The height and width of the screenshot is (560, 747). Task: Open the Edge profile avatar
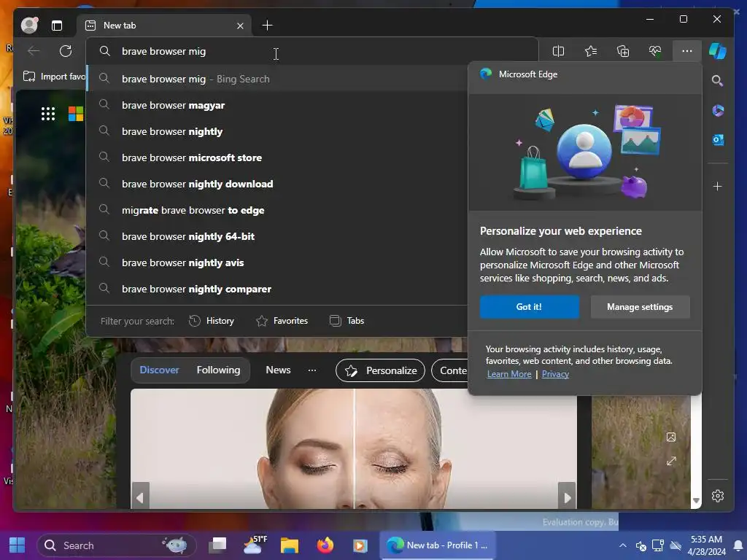[x=29, y=26]
